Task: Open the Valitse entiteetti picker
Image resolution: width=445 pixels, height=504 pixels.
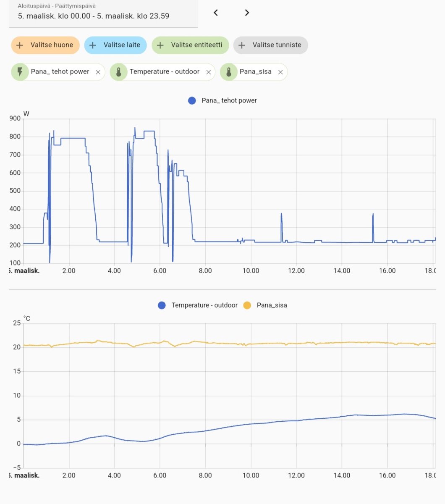Action: pos(190,45)
